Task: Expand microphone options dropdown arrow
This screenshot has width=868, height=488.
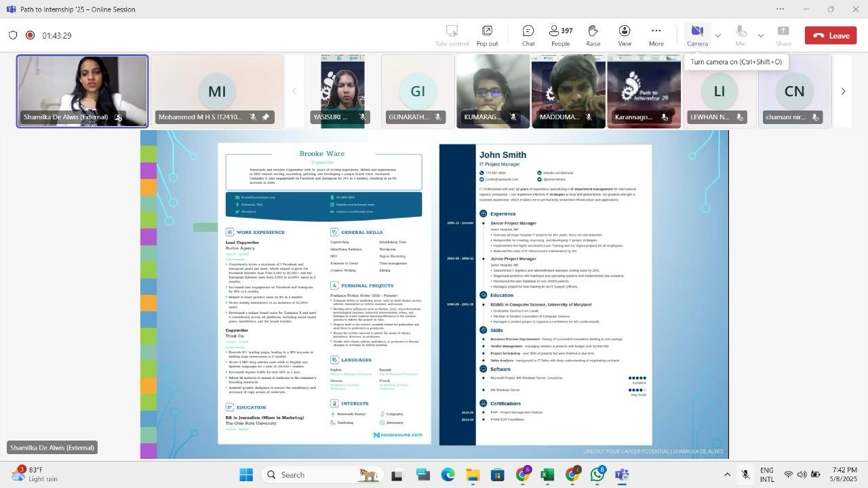Action: coord(760,35)
